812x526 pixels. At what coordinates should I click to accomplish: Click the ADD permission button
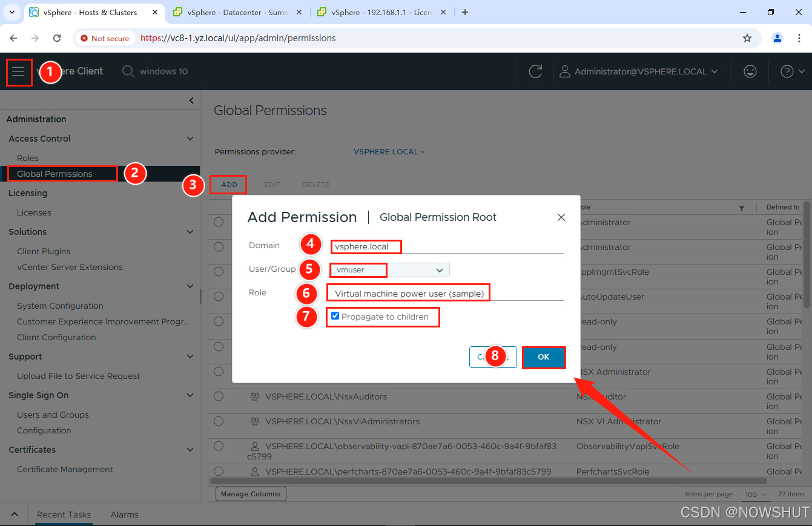(x=229, y=185)
